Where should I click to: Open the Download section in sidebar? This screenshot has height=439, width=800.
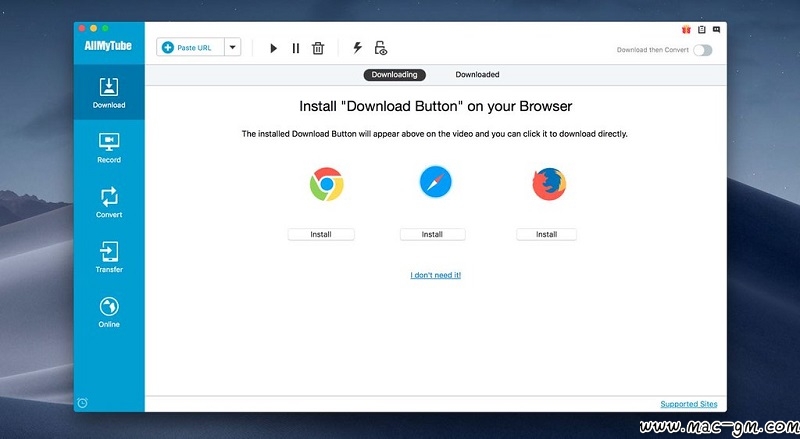click(x=109, y=92)
